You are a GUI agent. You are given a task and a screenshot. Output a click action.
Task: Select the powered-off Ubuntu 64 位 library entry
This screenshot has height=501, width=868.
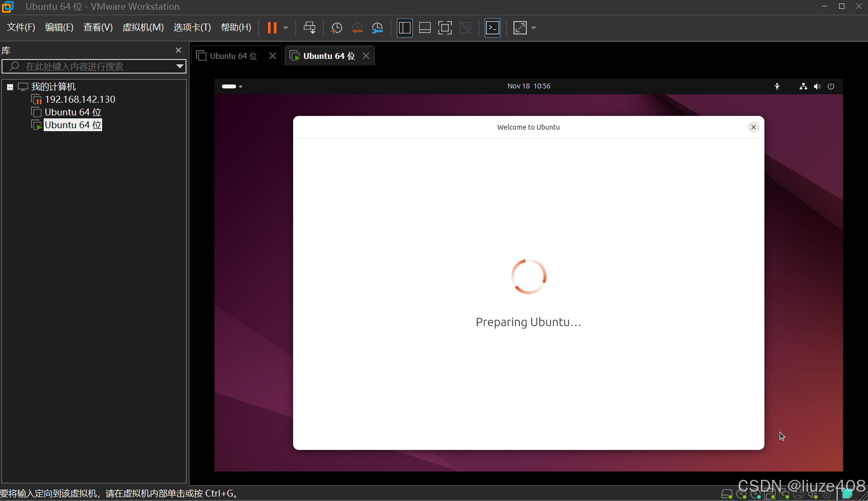pyautogui.click(x=73, y=112)
